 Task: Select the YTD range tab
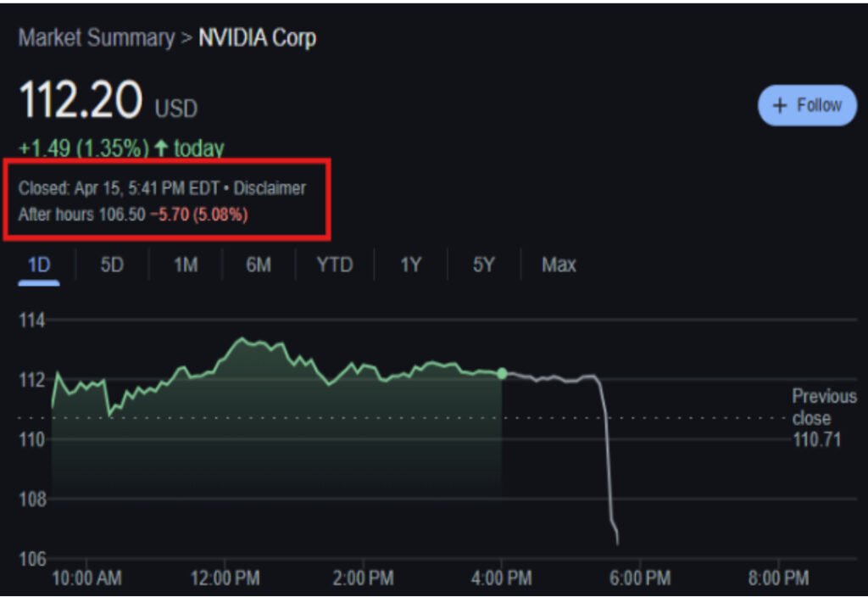click(334, 265)
